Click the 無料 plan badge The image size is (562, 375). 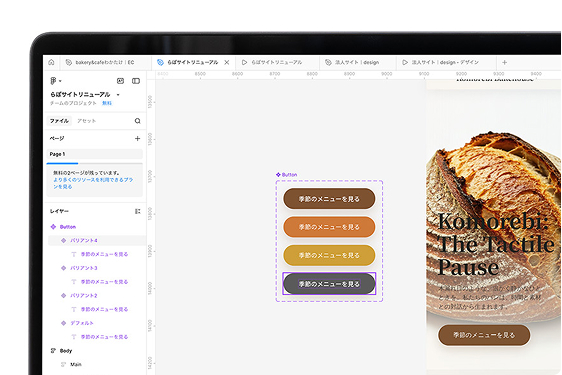point(107,103)
